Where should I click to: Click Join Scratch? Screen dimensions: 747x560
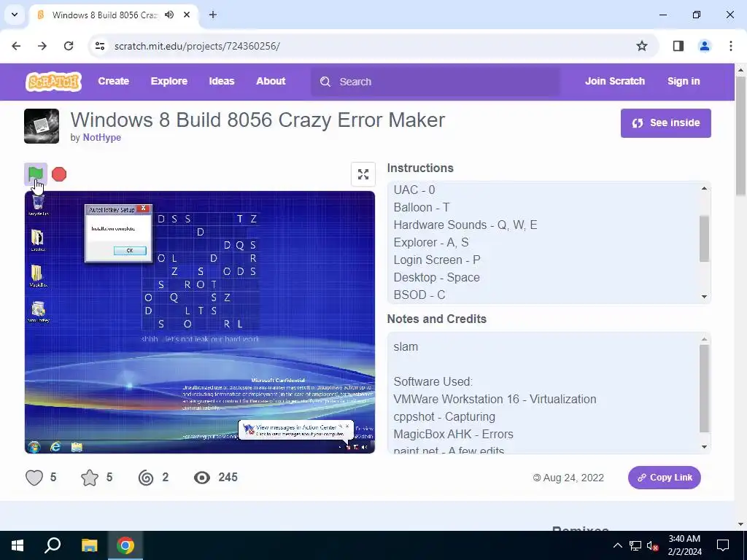615,82
